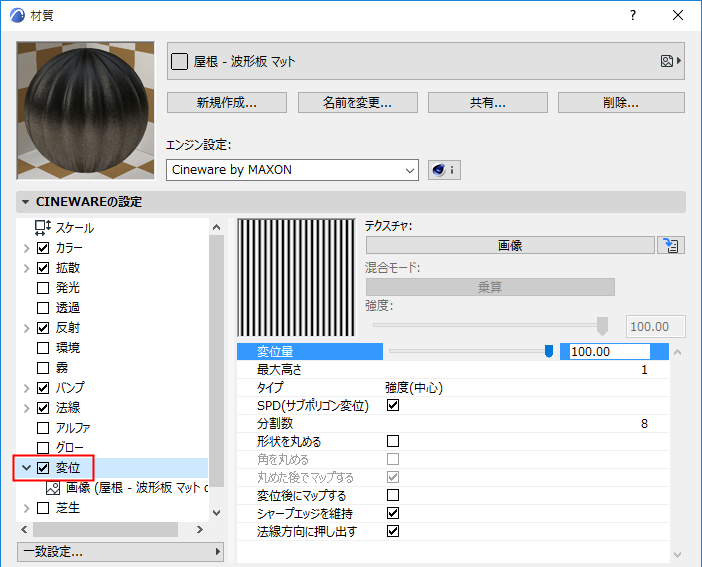The height and width of the screenshot is (567, 702).
Task: Expand the 法線 tree node
Action: [26, 408]
